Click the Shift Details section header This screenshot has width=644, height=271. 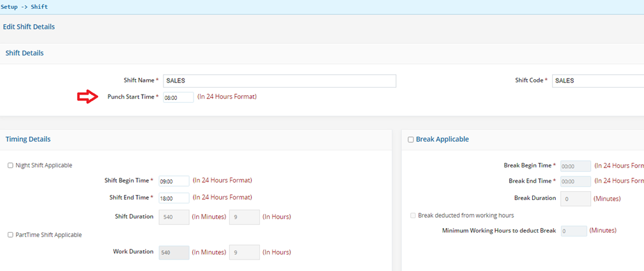pyautogui.click(x=25, y=53)
